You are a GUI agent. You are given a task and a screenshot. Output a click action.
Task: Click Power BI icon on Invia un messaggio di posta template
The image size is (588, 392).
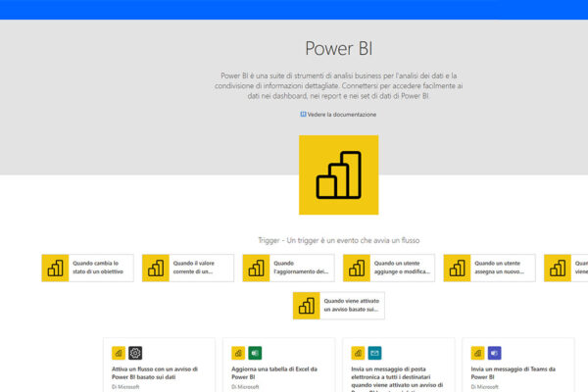pos(358,353)
